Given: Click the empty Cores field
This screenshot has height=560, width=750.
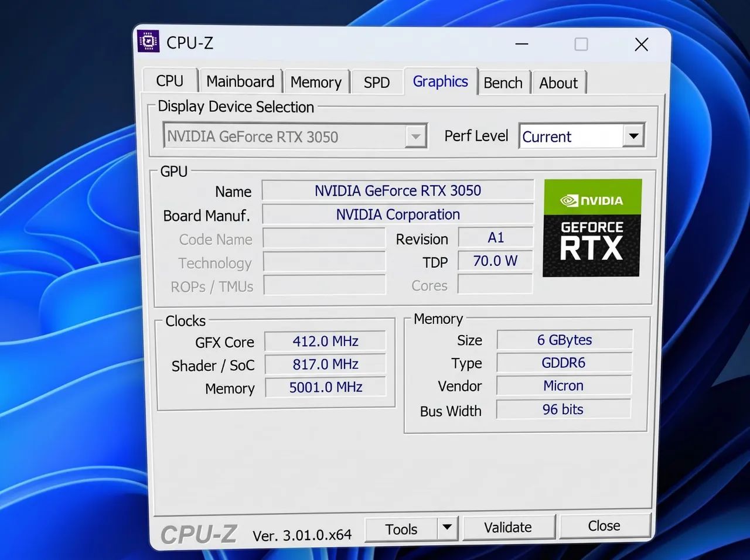Looking at the screenshot, I should click(x=495, y=284).
